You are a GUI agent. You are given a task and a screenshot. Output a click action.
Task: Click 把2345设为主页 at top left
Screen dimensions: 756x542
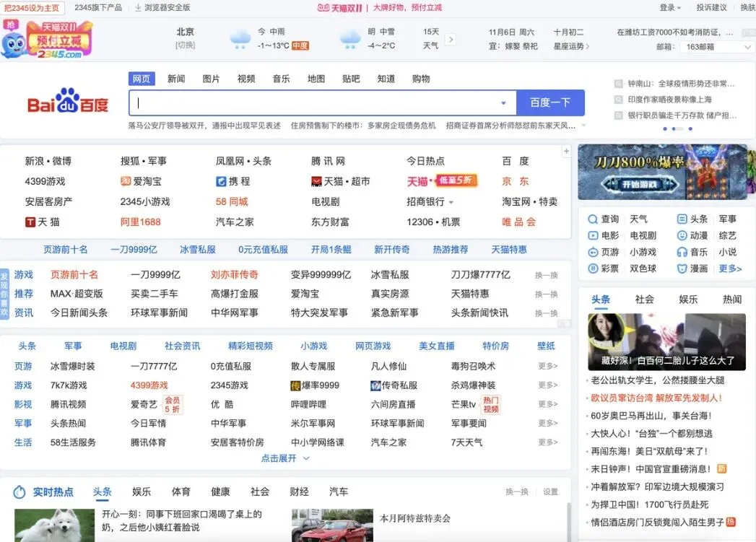[x=32, y=8]
